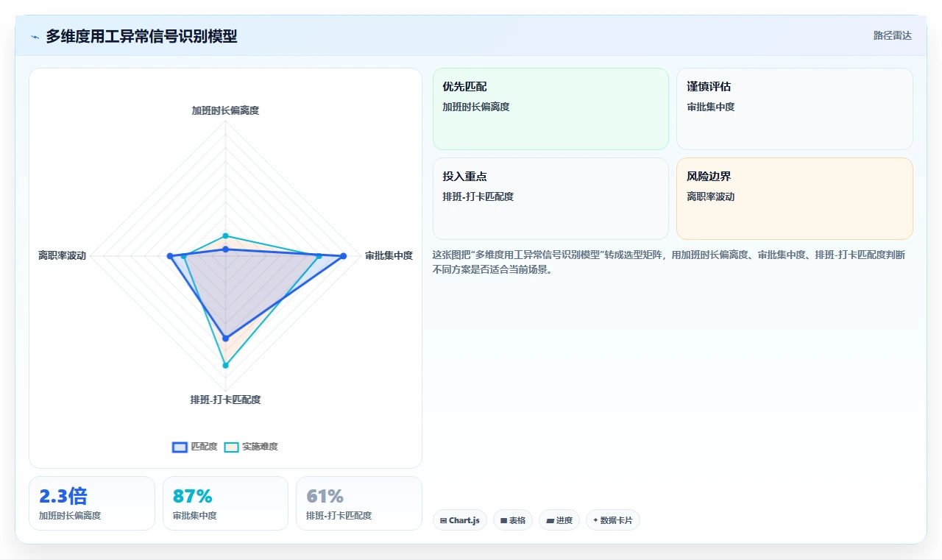Screen dimensions: 942x560
Task: Click 审批集中度 label under 87%
Action: coord(195,516)
